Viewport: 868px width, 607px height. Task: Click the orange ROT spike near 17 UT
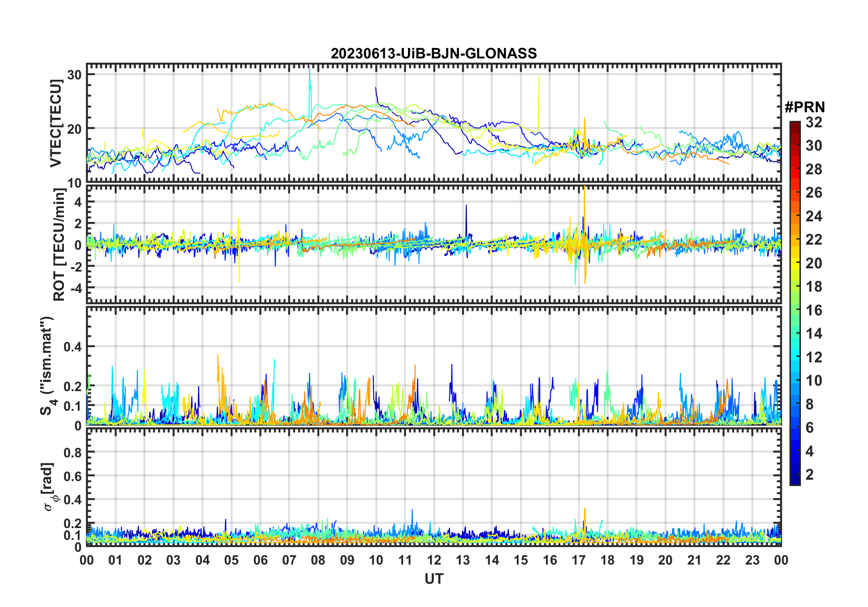(584, 201)
